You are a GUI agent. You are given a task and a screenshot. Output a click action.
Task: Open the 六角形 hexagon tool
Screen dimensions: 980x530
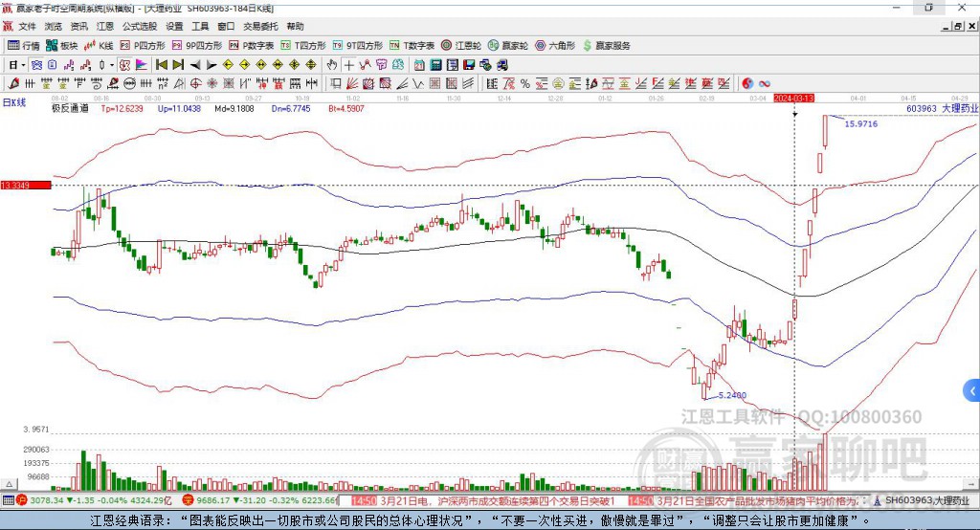click(x=555, y=46)
